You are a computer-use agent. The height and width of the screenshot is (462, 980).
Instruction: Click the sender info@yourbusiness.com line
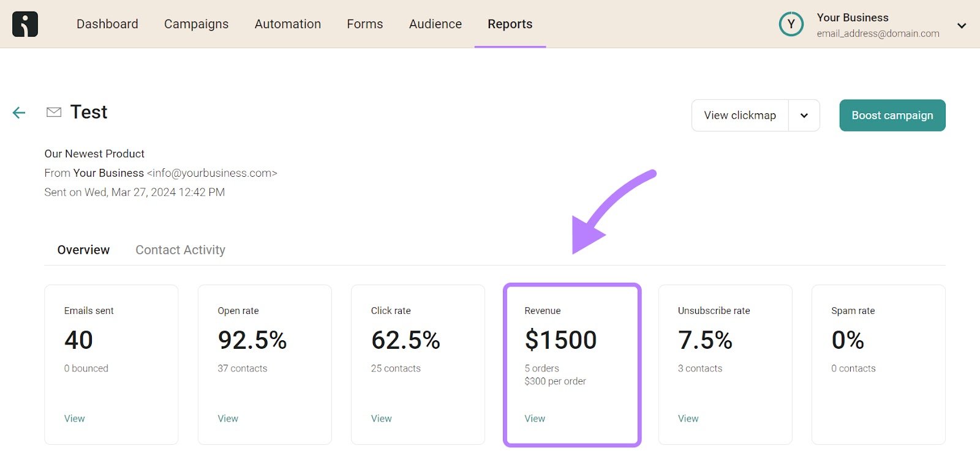pyautogui.click(x=160, y=173)
